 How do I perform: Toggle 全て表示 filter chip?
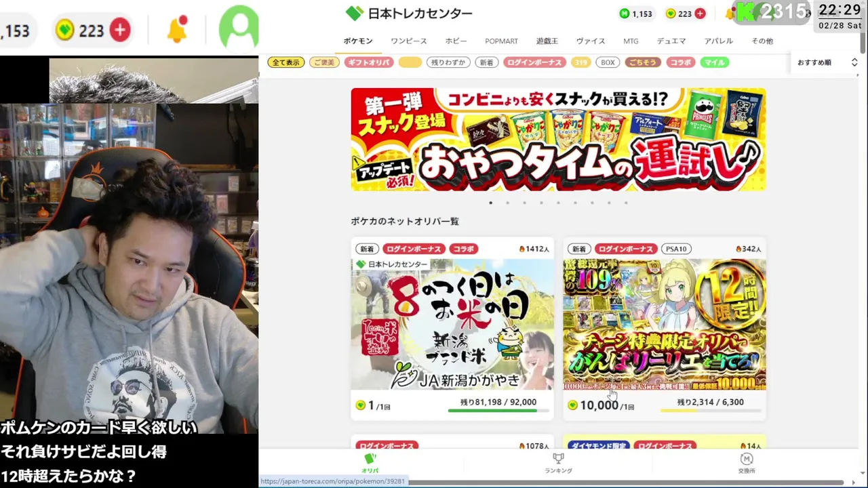pyautogui.click(x=286, y=62)
